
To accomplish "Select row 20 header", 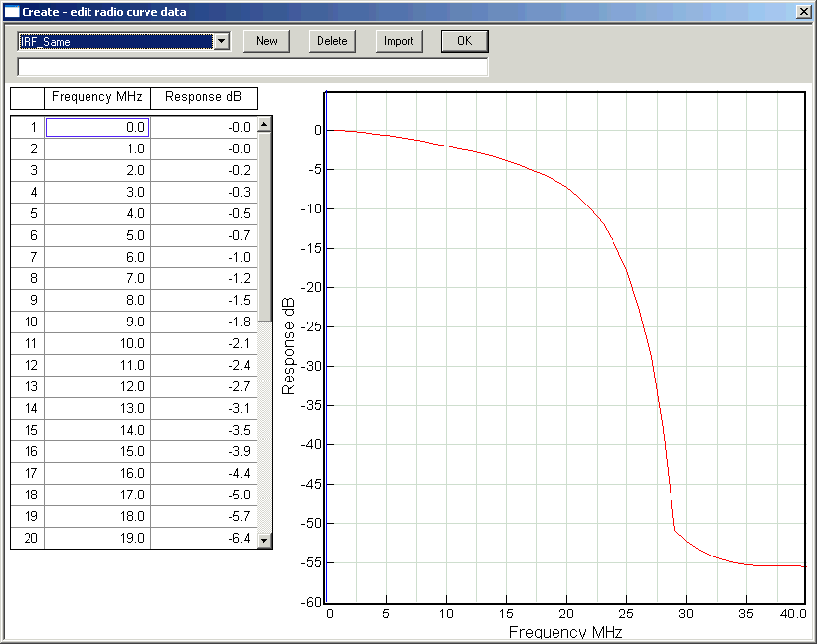I will click(28, 538).
